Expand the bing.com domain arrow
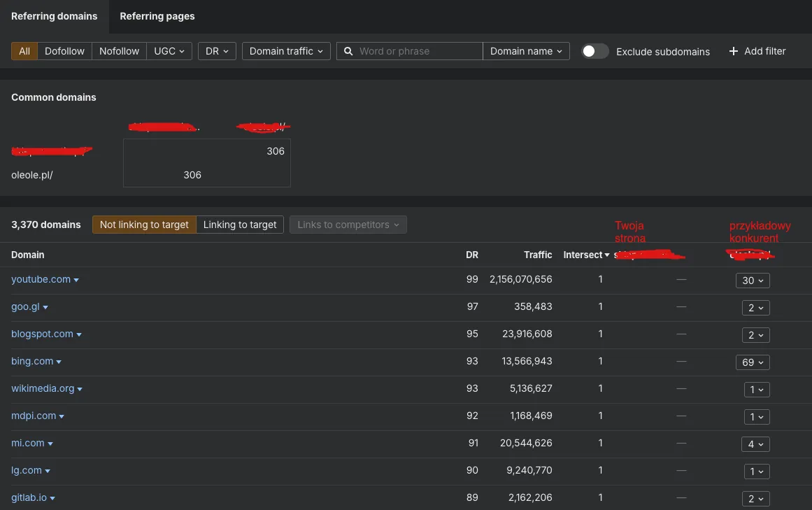Screen dimensions: 812x510 coord(59,362)
